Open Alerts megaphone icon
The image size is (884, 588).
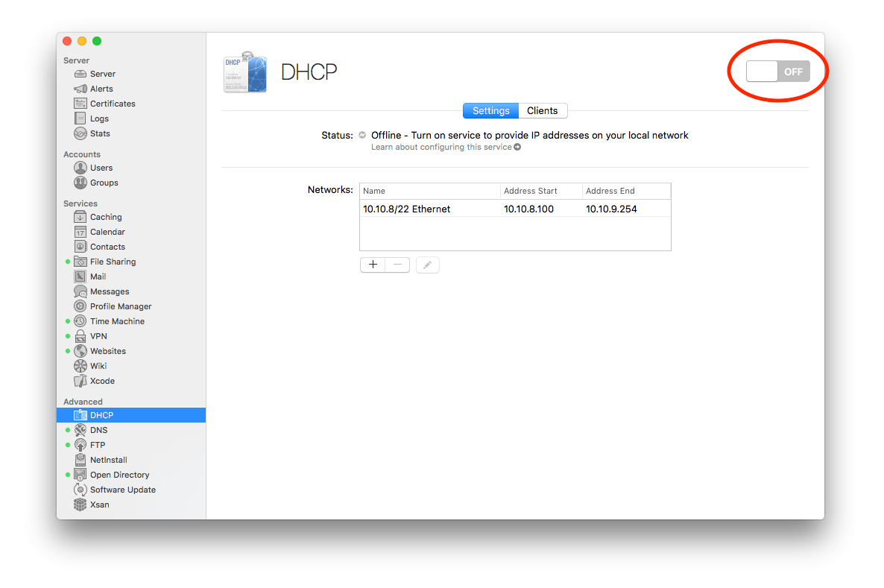tap(80, 89)
